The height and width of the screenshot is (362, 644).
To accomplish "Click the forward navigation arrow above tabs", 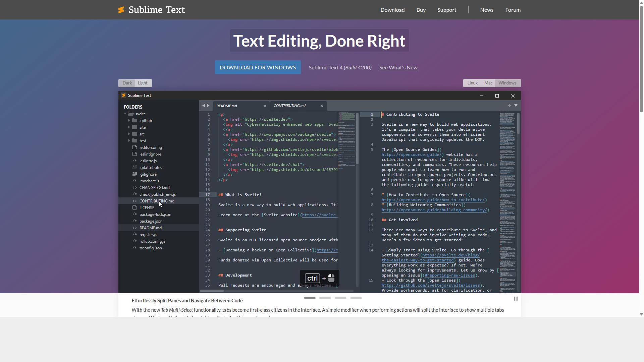I will point(208,106).
